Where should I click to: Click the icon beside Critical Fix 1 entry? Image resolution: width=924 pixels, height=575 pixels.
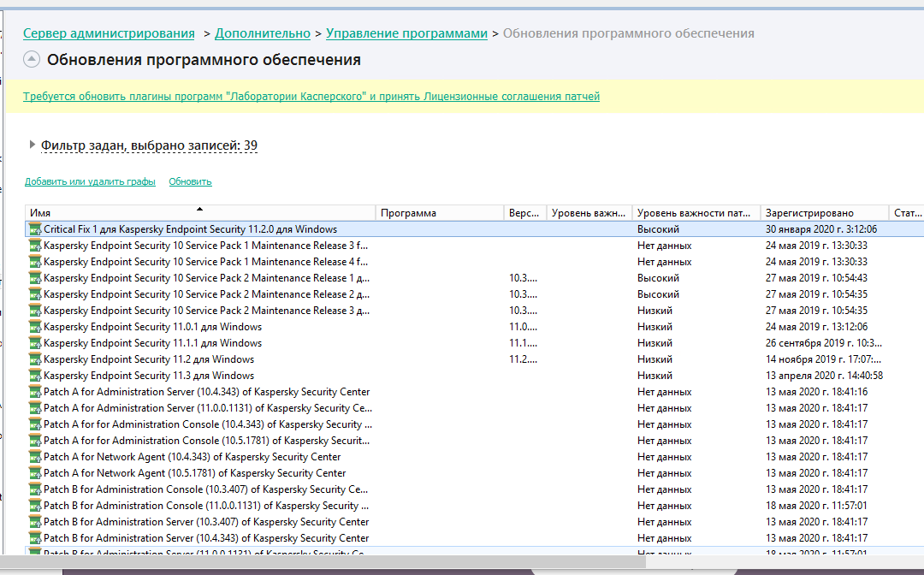click(x=35, y=229)
